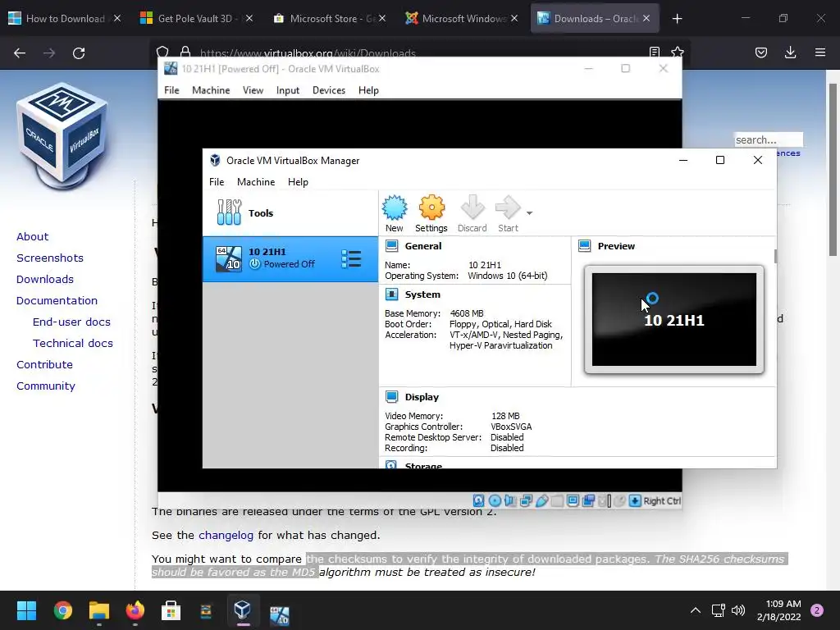Open the changelog link on the page
This screenshot has width=840, height=630.
226,535
